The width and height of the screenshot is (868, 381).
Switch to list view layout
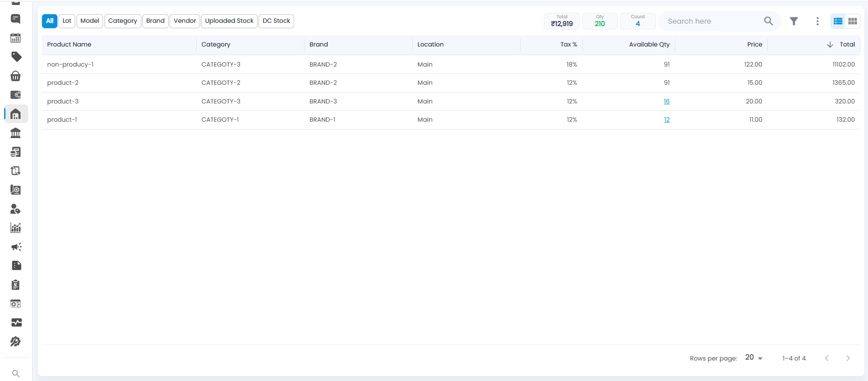[838, 21]
